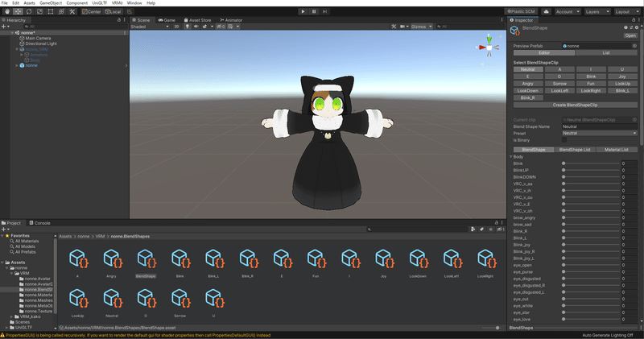Open the Shaded draw mode dropdown
This screenshot has height=339, width=644.
(x=150, y=27)
